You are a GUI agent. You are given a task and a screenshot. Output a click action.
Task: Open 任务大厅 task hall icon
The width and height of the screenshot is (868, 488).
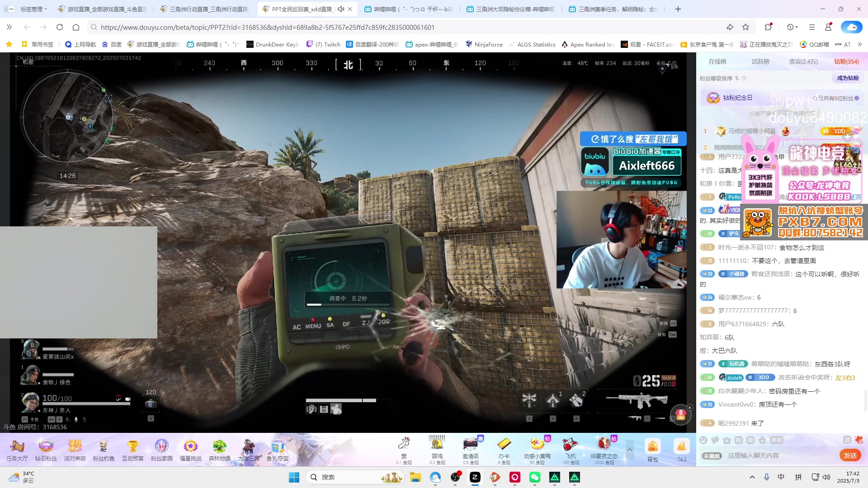pyautogui.click(x=17, y=450)
